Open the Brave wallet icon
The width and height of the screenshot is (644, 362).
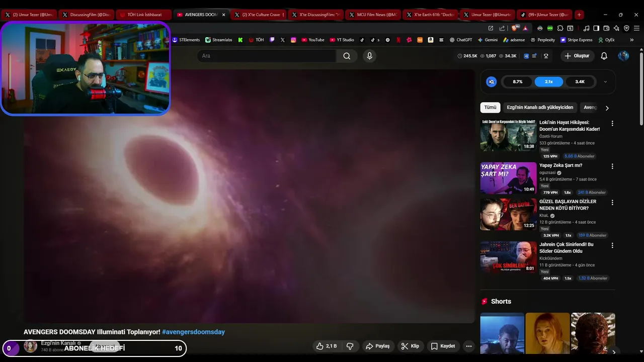[x=606, y=28]
